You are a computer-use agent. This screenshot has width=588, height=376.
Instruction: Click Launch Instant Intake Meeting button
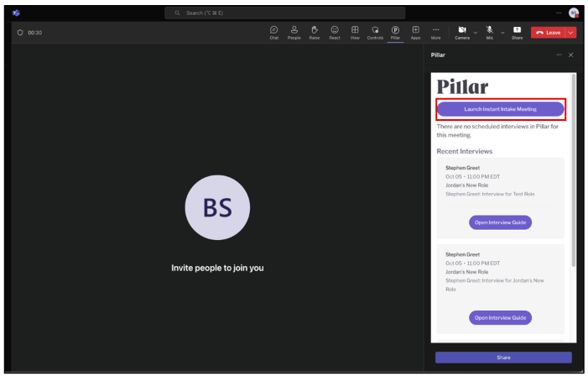pos(500,109)
